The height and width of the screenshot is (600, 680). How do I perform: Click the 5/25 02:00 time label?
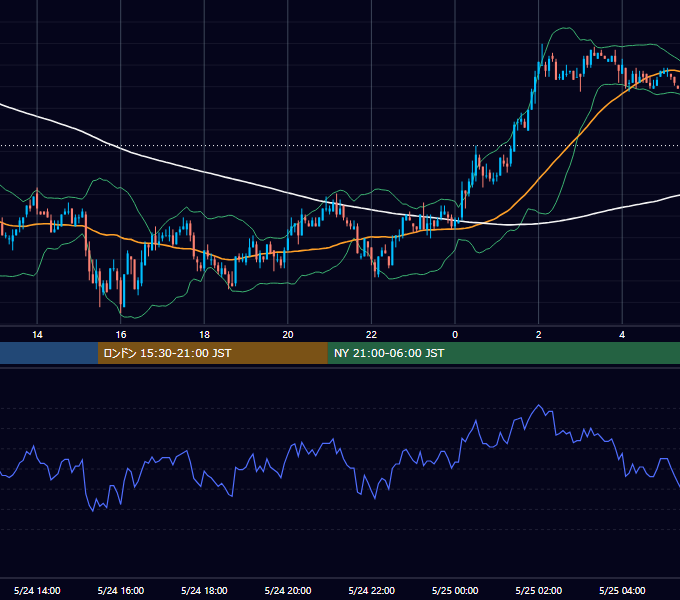point(539,590)
